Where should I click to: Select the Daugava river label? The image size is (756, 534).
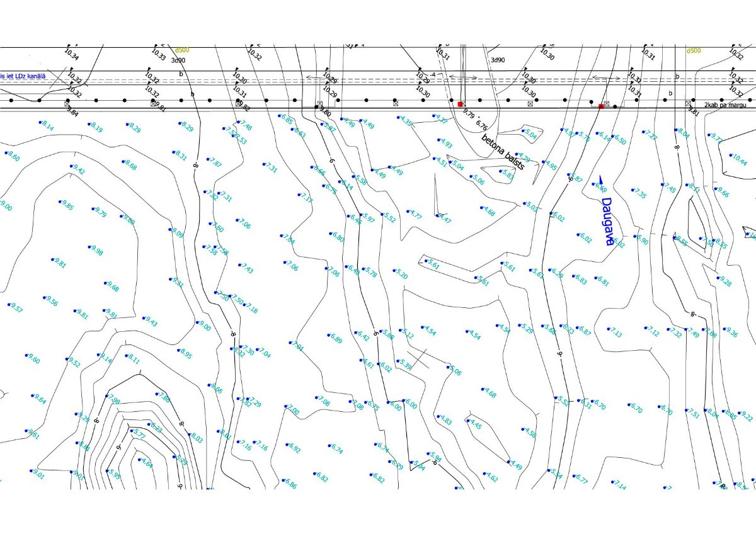click(x=607, y=221)
